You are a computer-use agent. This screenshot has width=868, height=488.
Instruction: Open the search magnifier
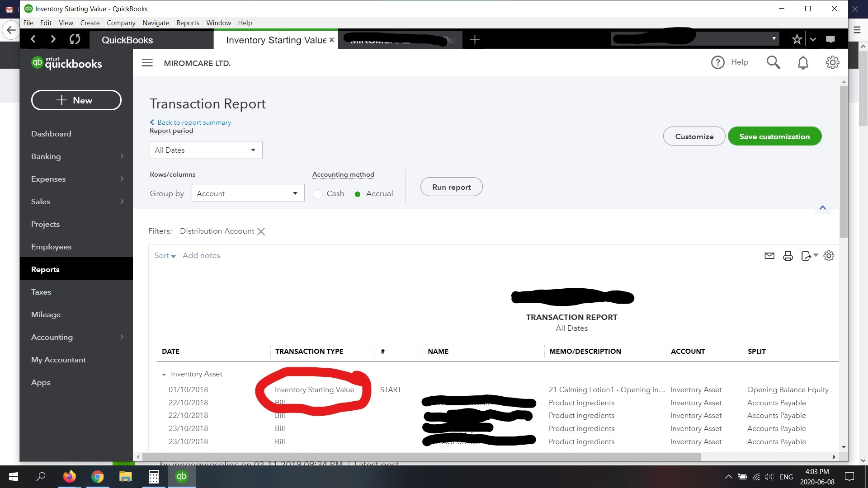(774, 62)
